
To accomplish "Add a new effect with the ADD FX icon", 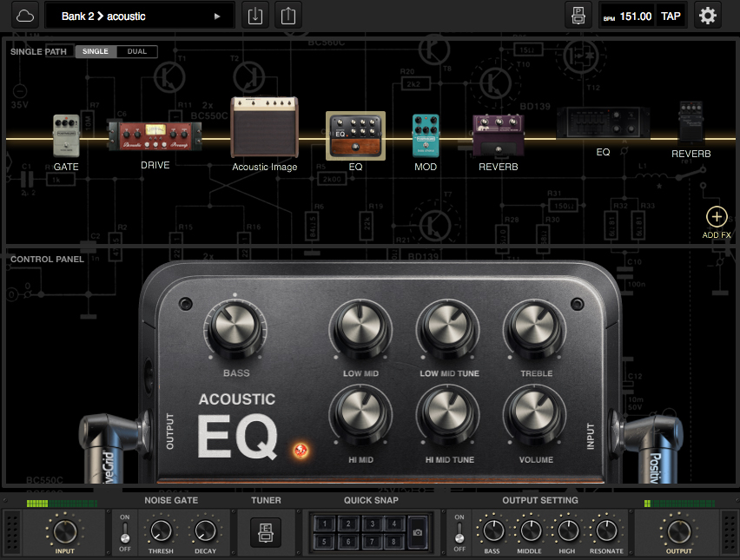I will point(716,216).
